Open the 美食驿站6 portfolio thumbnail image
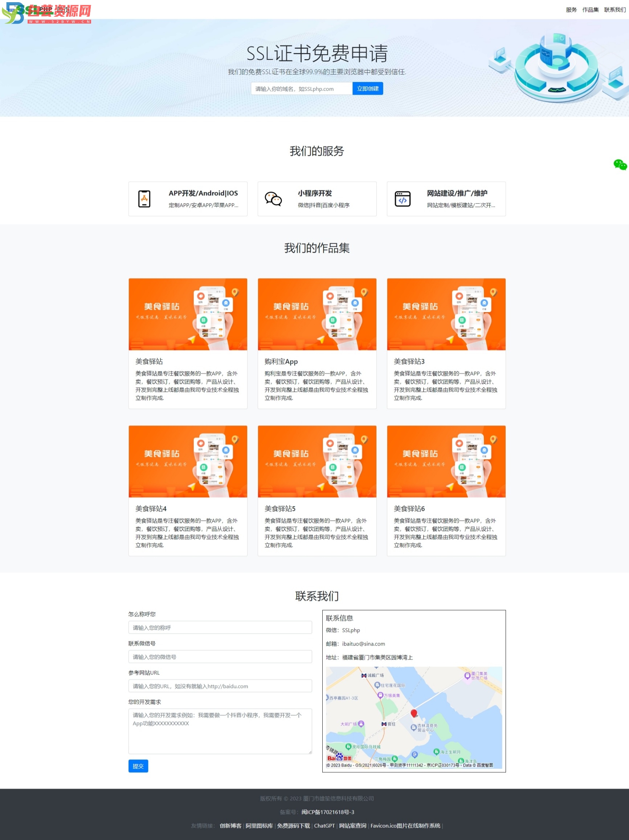629x840 pixels. click(x=446, y=462)
